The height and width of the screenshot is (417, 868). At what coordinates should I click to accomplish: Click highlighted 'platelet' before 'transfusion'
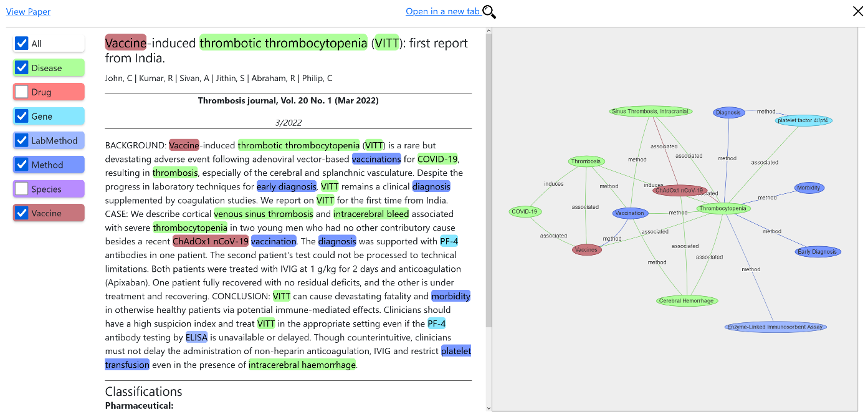click(456, 351)
